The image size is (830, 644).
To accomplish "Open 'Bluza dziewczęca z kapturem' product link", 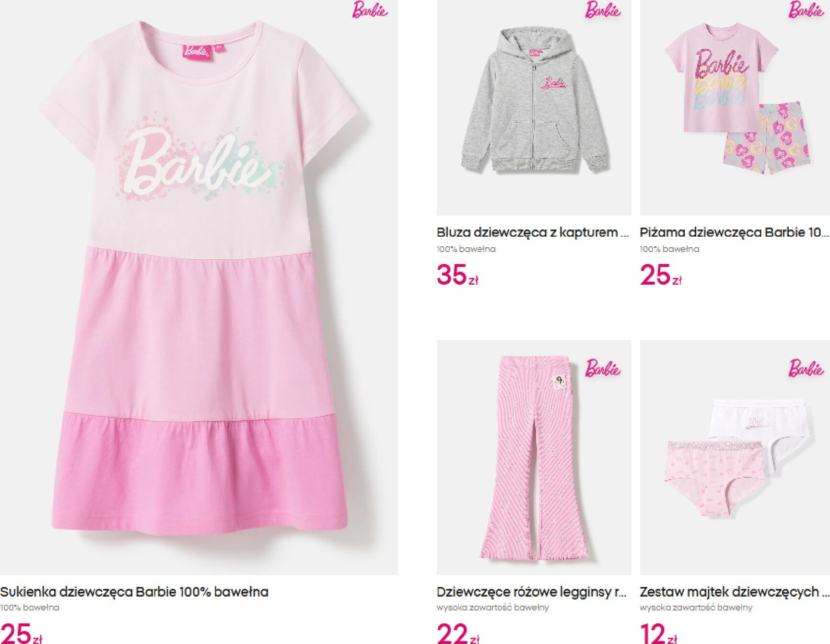I will (x=533, y=232).
